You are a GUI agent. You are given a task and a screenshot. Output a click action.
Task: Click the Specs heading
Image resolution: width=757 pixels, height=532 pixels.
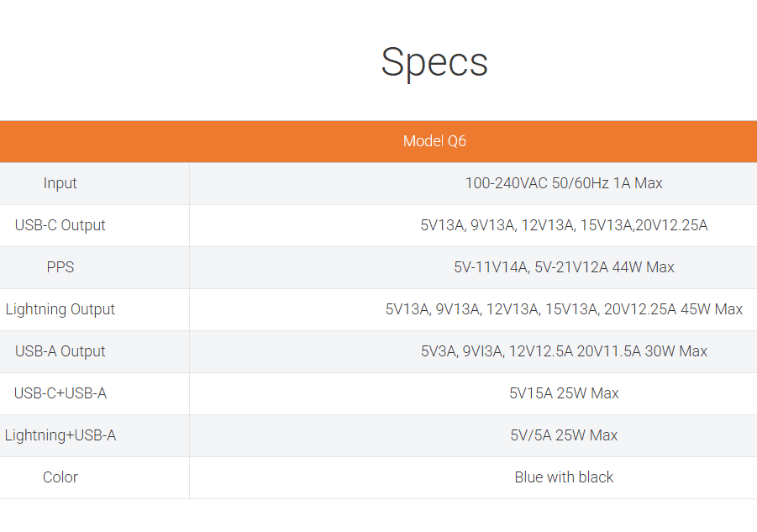434,61
